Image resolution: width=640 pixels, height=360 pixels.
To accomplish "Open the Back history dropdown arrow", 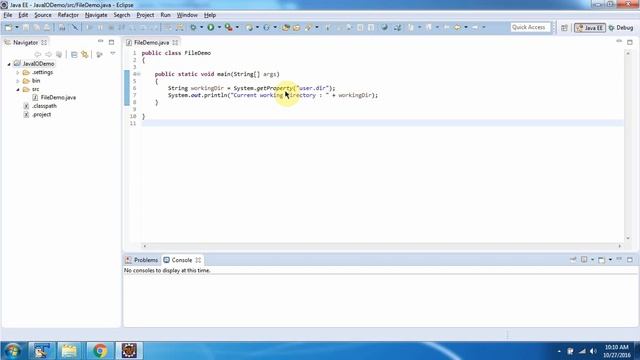I will coord(466,27).
